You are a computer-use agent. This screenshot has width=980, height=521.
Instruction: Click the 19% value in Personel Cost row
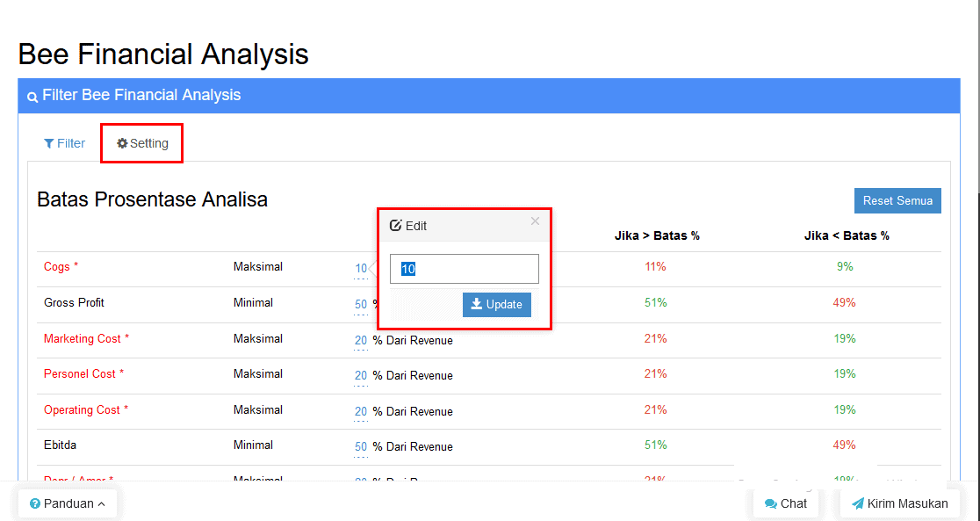[x=845, y=373]
